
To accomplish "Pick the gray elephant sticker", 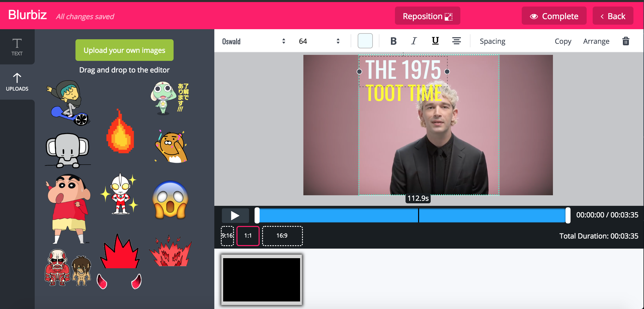I will click(67, 150).
